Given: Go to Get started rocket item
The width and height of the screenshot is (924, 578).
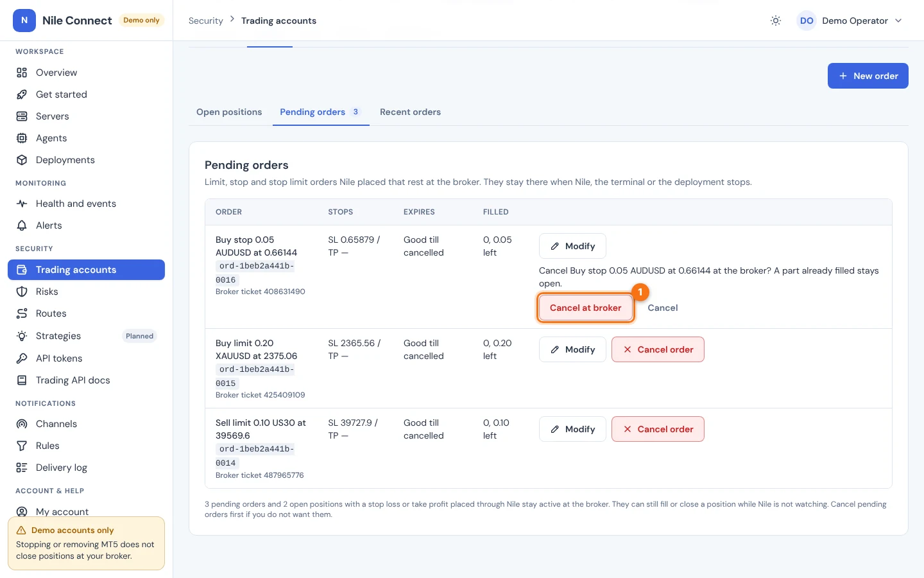Looking at the screenshot, I should point(86,94).
